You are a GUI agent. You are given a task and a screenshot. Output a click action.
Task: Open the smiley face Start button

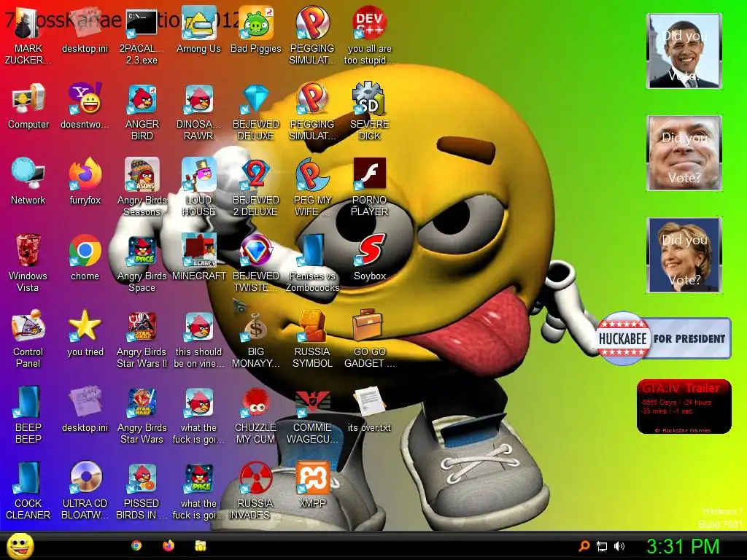20,545
